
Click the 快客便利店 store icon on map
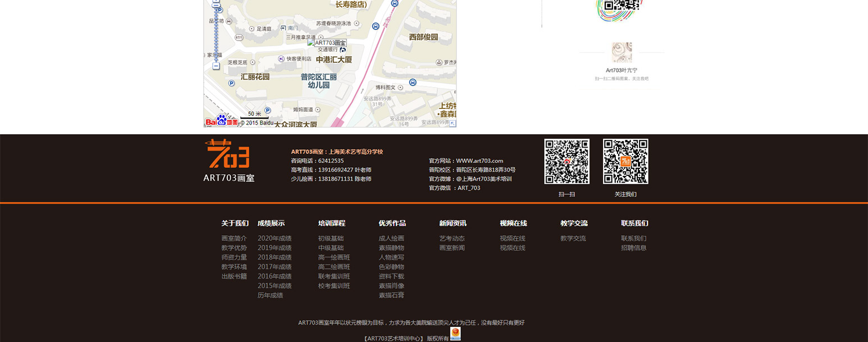(x=281, y=58)
